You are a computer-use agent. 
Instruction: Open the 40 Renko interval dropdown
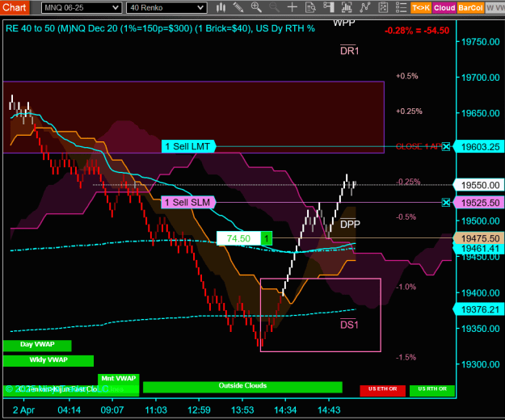tap(166, 8)
